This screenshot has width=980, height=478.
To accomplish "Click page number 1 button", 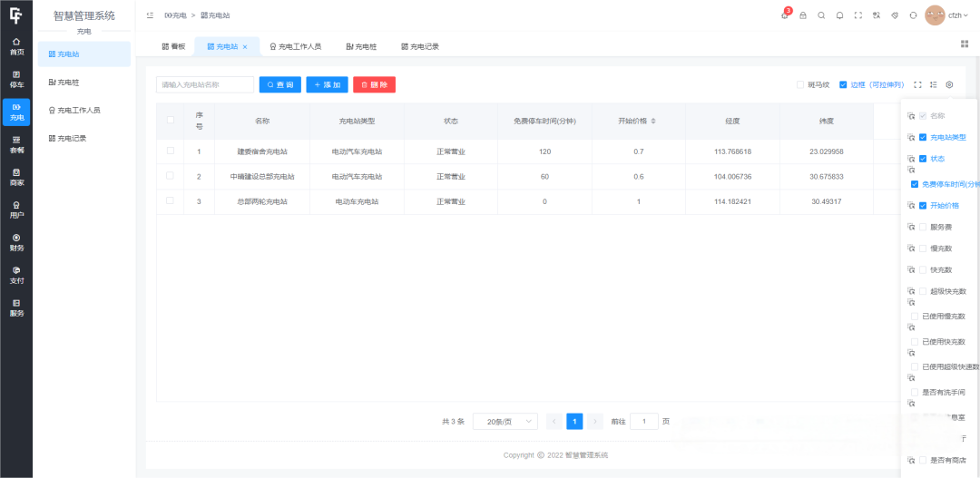I will point(574,421).
